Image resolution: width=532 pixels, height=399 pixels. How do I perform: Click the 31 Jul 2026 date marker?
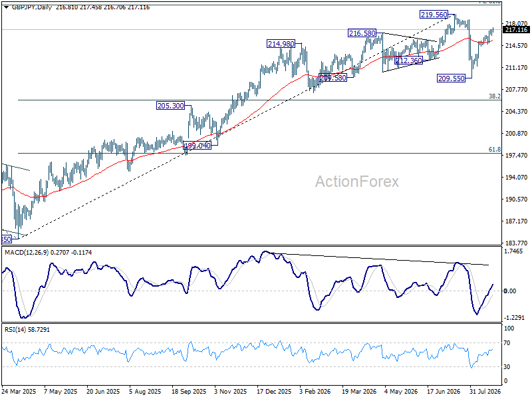point(485,391)
